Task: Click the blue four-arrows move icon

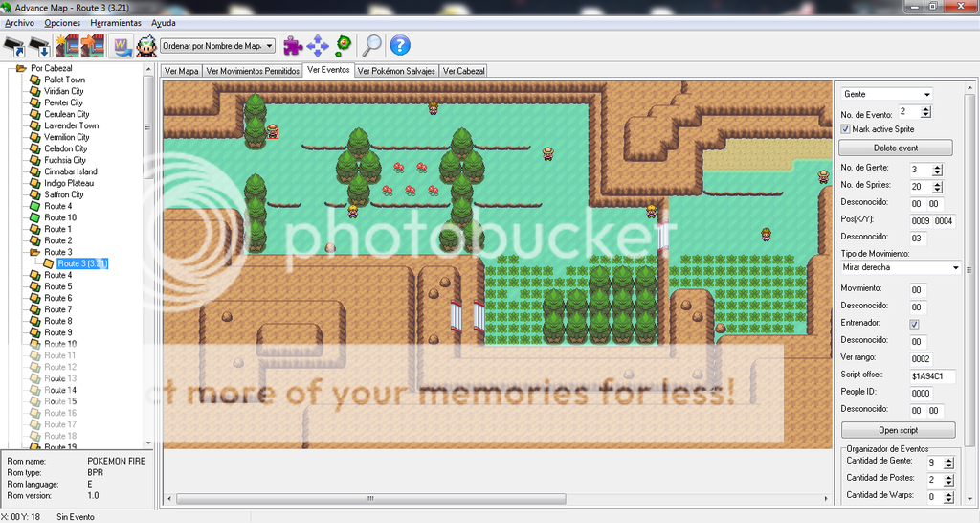Action: [x=318, y=45]
